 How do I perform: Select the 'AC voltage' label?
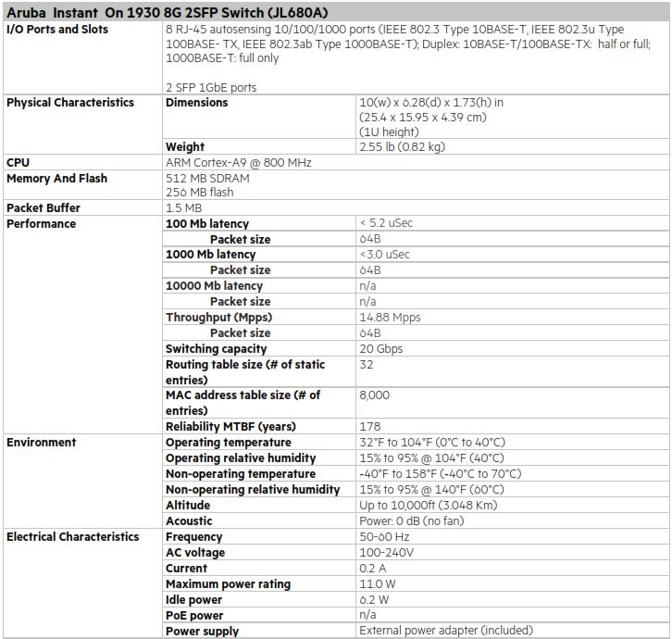coord(195,552)
